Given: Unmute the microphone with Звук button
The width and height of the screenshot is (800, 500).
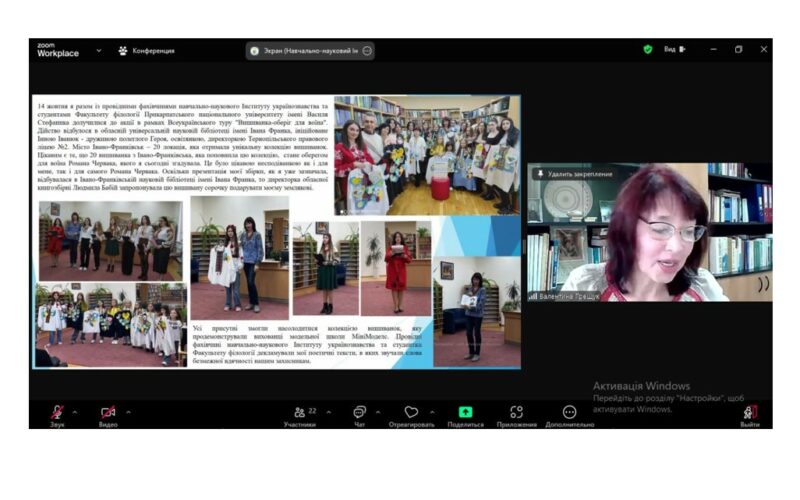Looking at the screenshot, I should (57, 413).
